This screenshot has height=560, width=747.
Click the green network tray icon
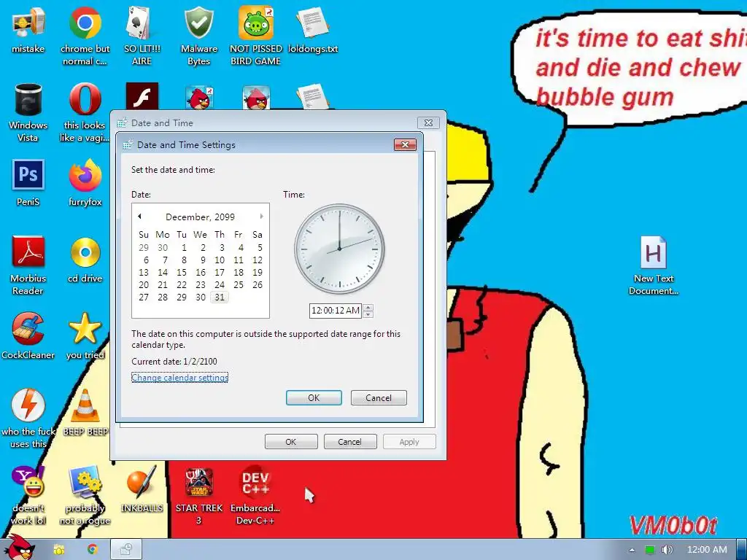pos(650,550)
